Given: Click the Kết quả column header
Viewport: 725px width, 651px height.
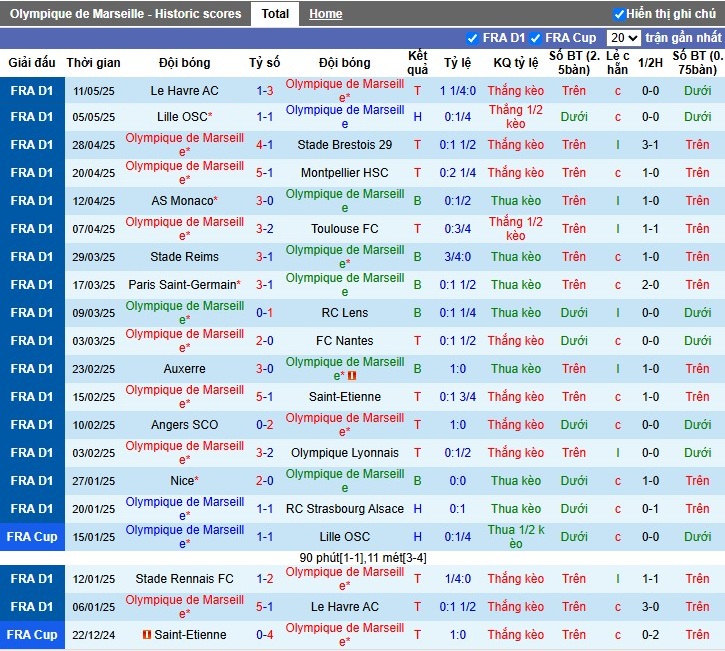Looking at the screenshot, I should (x=418, y=62).
